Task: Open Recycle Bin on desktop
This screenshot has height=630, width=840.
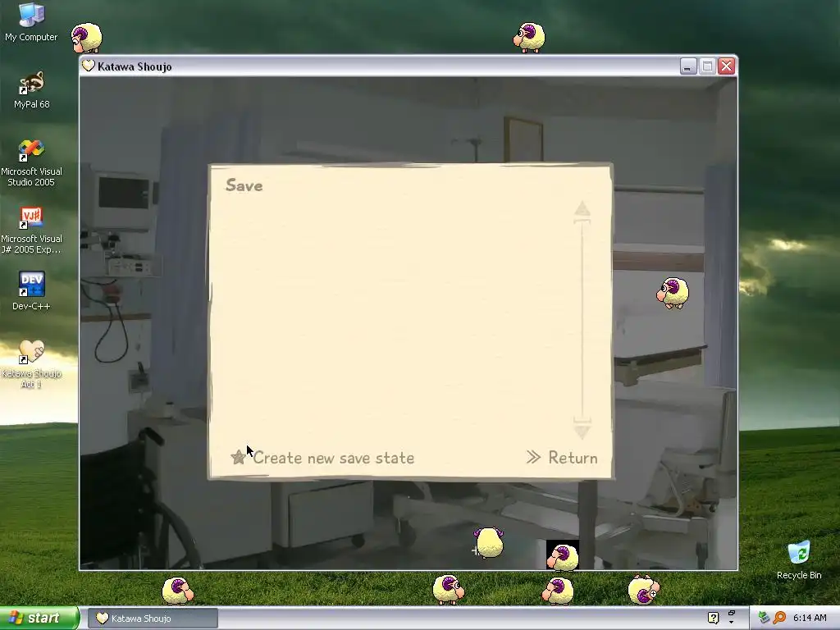Action: click(799, 559)
